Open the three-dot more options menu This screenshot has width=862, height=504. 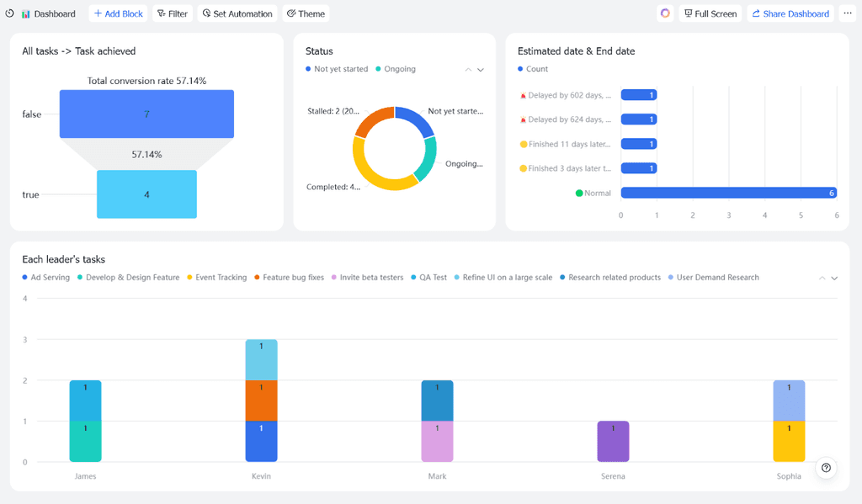848,13
